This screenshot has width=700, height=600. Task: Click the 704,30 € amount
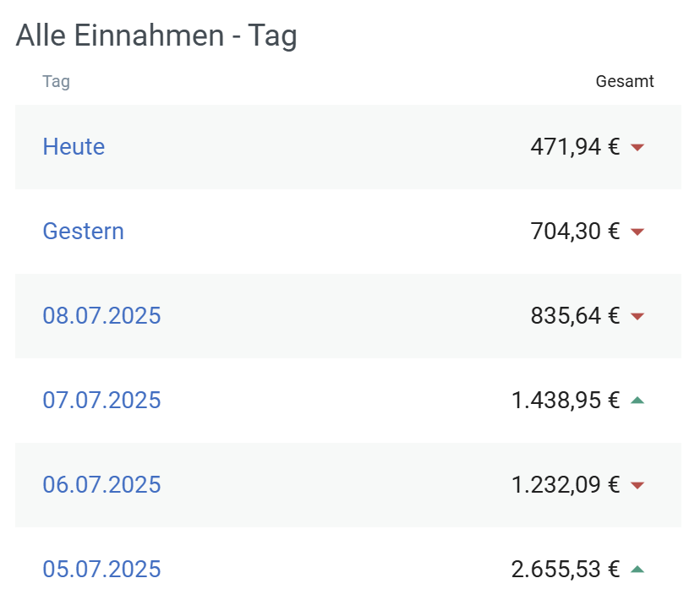point(575,231)
